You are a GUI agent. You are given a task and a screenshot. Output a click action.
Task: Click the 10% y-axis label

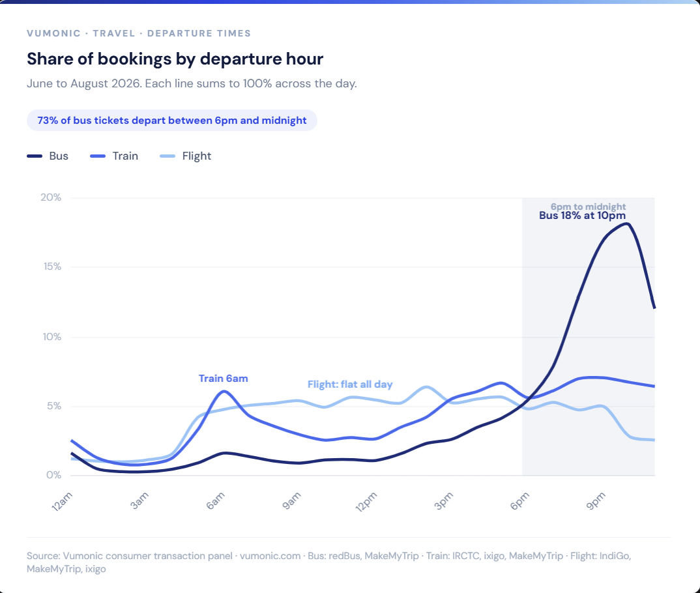51,337
